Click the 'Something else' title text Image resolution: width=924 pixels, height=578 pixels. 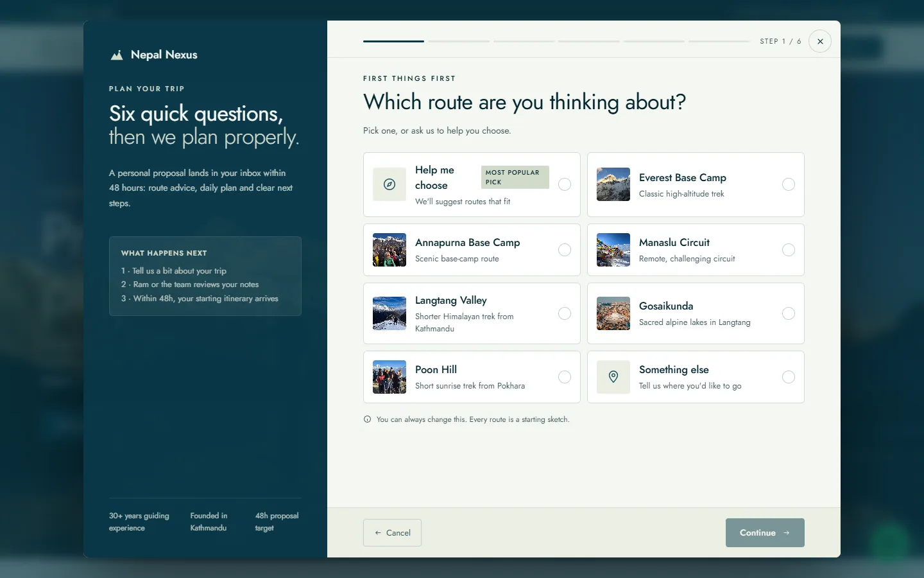[x=674, y=369]
